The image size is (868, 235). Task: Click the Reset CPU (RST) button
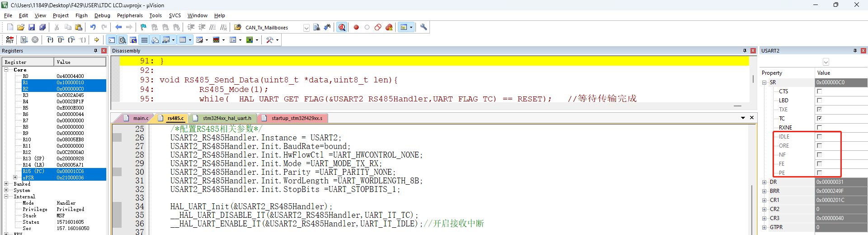tap(9, 40)
